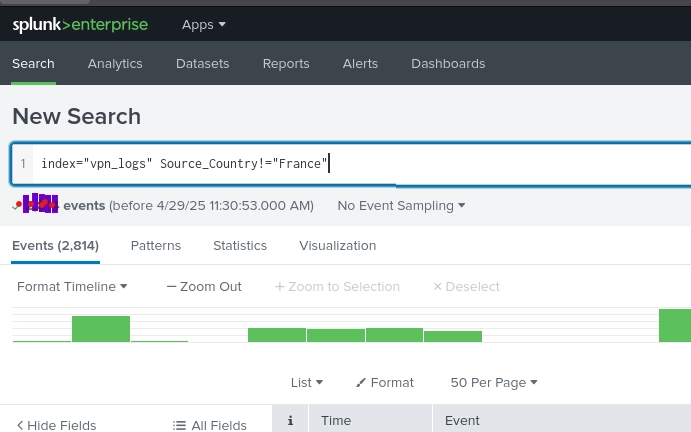
Task: Open the Datasets page
Action: click(x=202, y=63)
